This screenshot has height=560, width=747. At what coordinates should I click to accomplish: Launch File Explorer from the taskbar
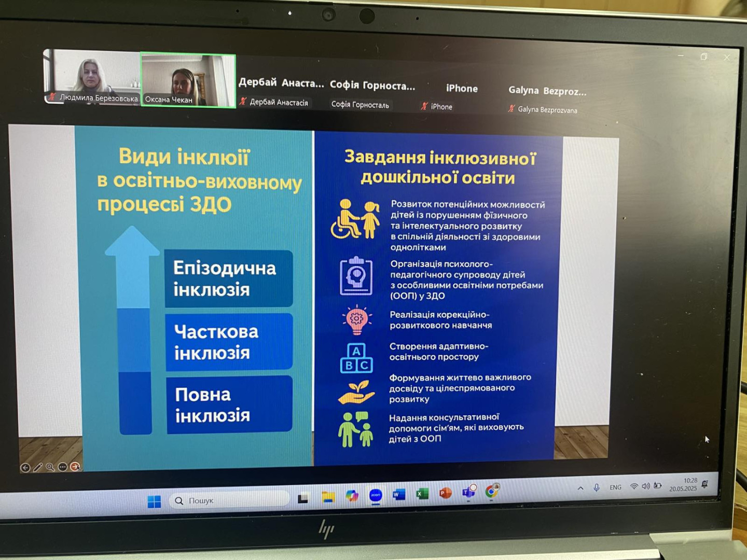coord(328,497)
